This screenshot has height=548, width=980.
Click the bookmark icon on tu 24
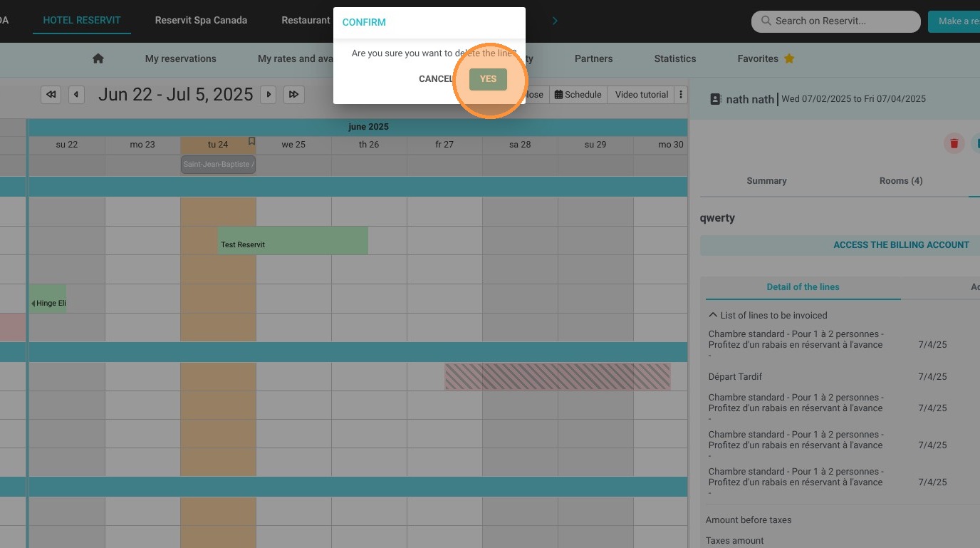(251, 141)
